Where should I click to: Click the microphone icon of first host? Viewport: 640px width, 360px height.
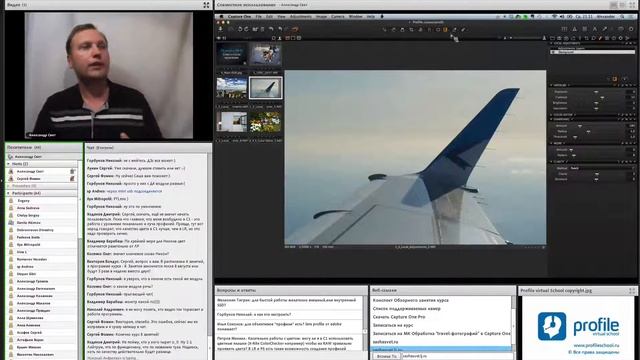pyautogui.click(x=72, y=171)
